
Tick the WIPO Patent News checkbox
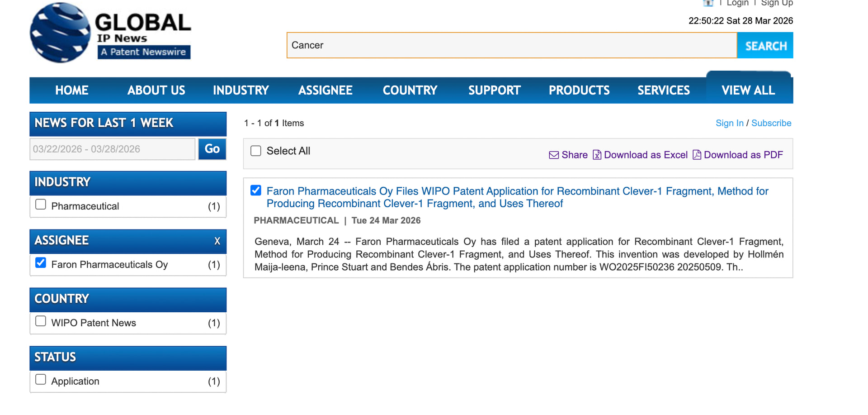tap(41, 321)
